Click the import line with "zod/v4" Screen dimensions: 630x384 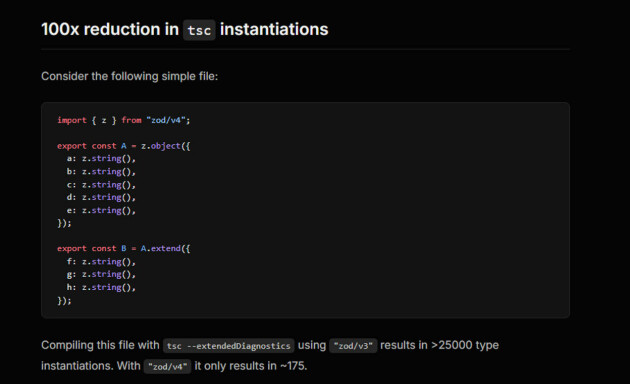click(124, 120)
